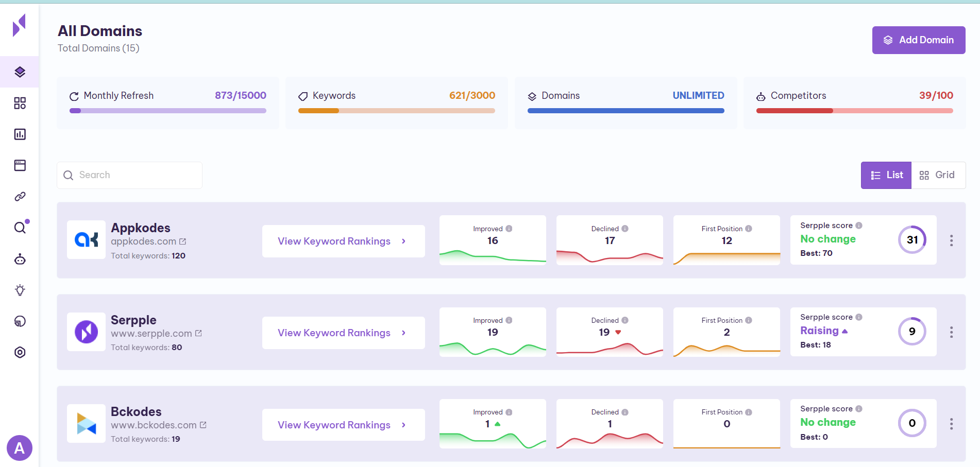
Task: Open the competitors robot icon in sidebar
Action: click(x=20, y=259)
